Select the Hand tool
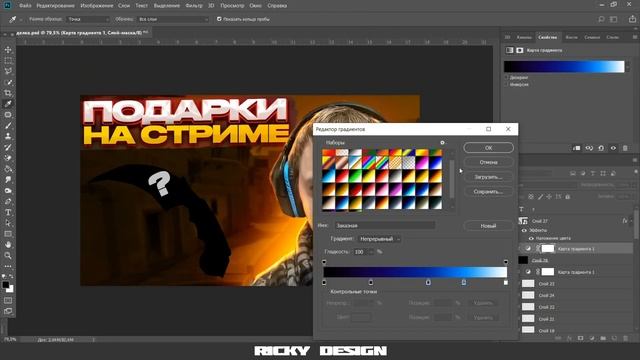The width and height of the screenshot is (640, 360). pos(8,245)
